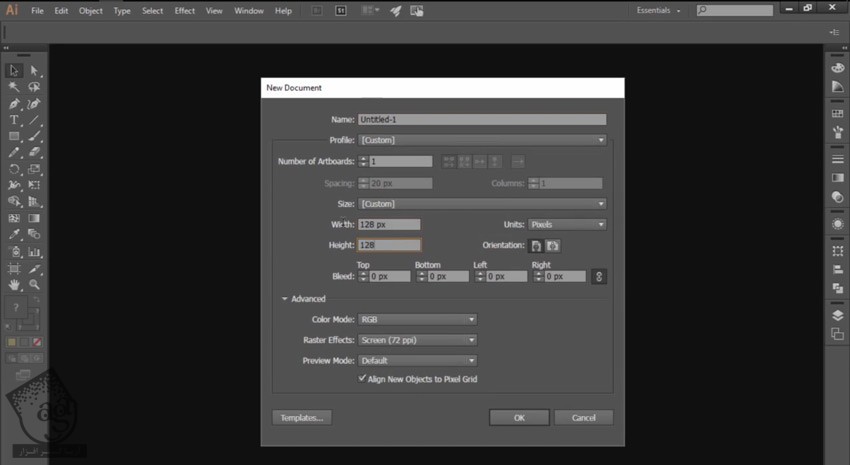Select the Pen tool
The height and width of the screenshot is (465, 850).
click(14, 104)
